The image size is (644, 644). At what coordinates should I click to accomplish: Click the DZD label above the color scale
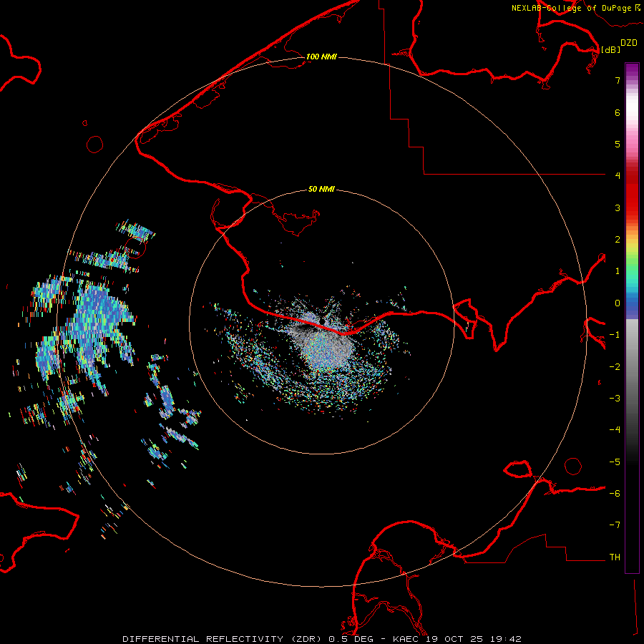coord(629,43)
